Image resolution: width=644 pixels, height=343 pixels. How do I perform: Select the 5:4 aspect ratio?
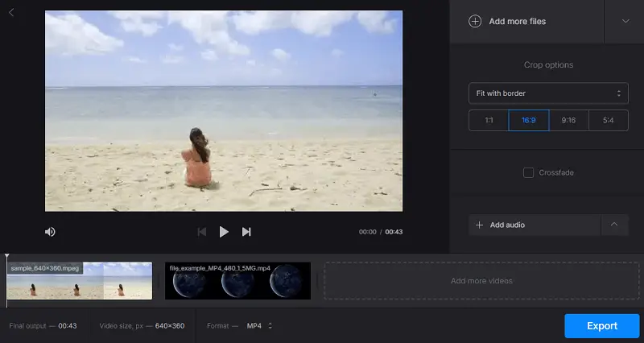(609, 120)
